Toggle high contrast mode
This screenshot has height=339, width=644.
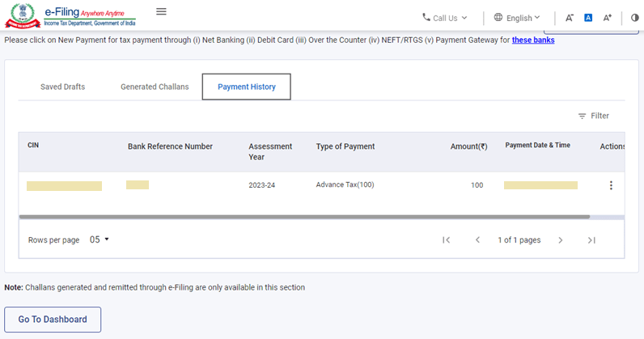click(634, 18)
